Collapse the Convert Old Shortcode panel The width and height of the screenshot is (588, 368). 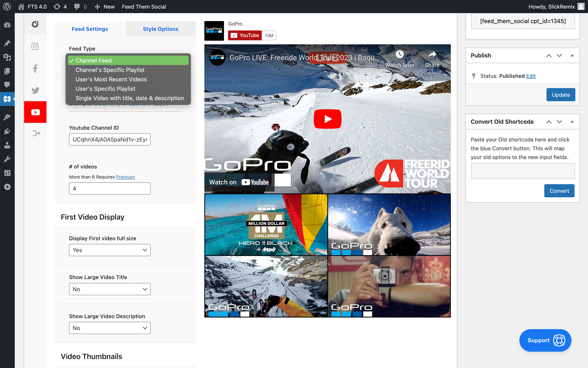pos(572,122)
